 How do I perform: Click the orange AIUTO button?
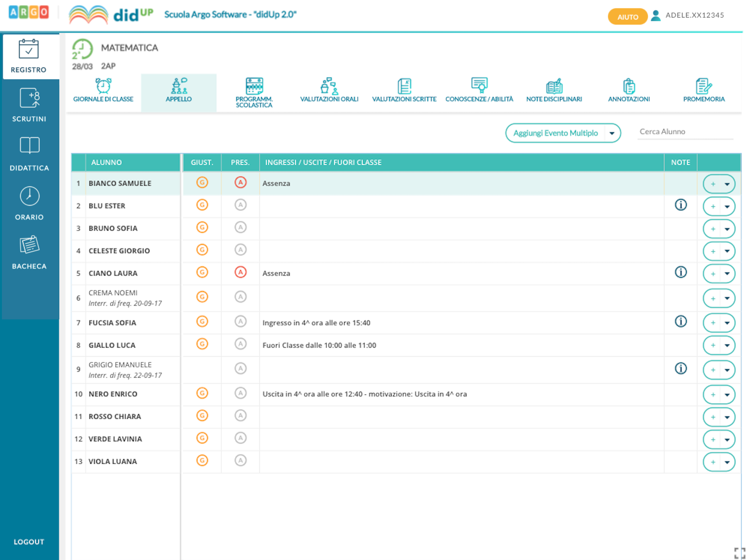tap(627, 17)
